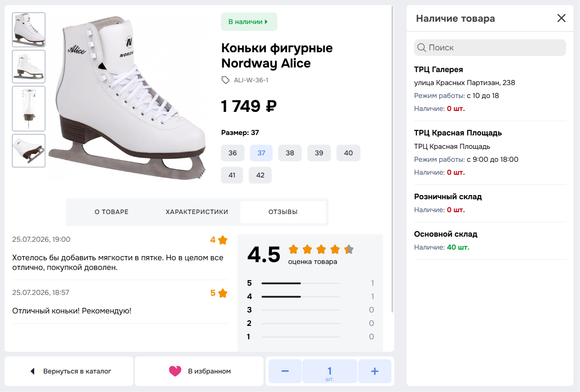Select size 39
The image size is (580, 392).
click(319, 153)
